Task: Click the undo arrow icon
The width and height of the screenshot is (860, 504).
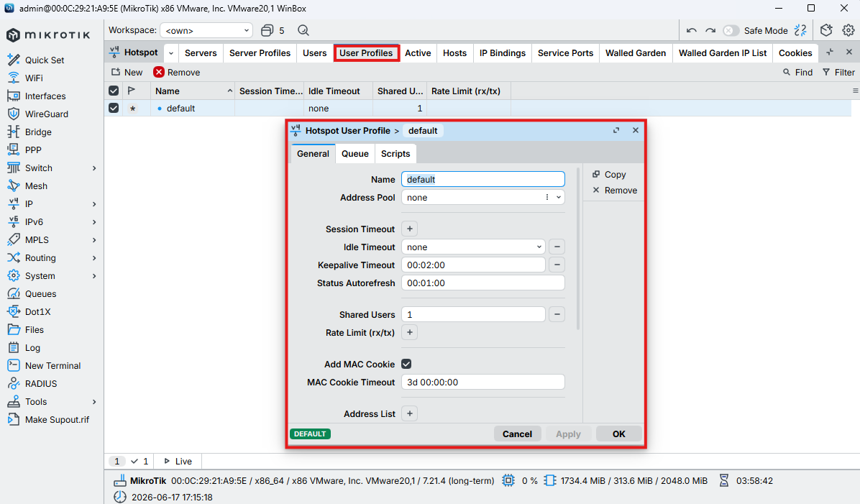Action: (x=692, y=31)
